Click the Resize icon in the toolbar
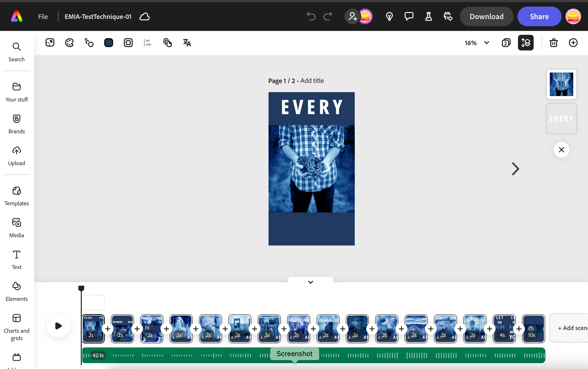 50,43
